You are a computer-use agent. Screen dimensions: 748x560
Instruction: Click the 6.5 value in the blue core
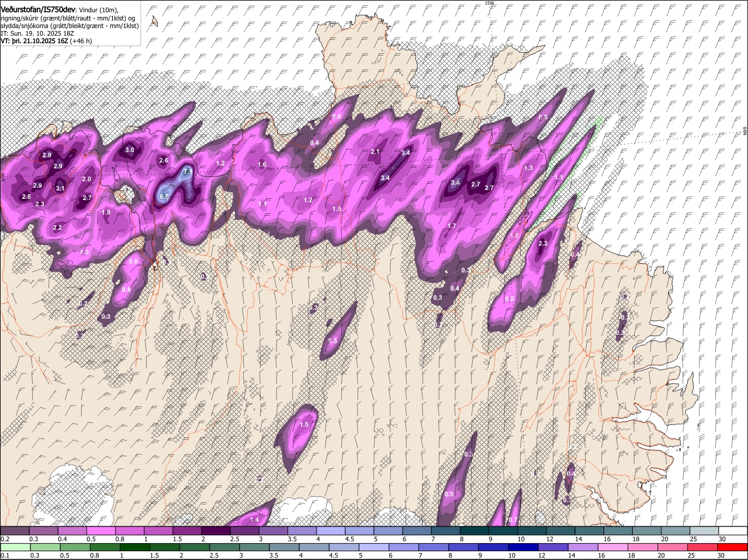164,197
